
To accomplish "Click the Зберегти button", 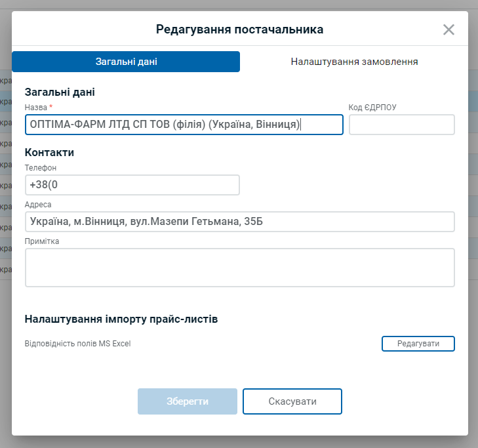I will click(x=188, y=401).
